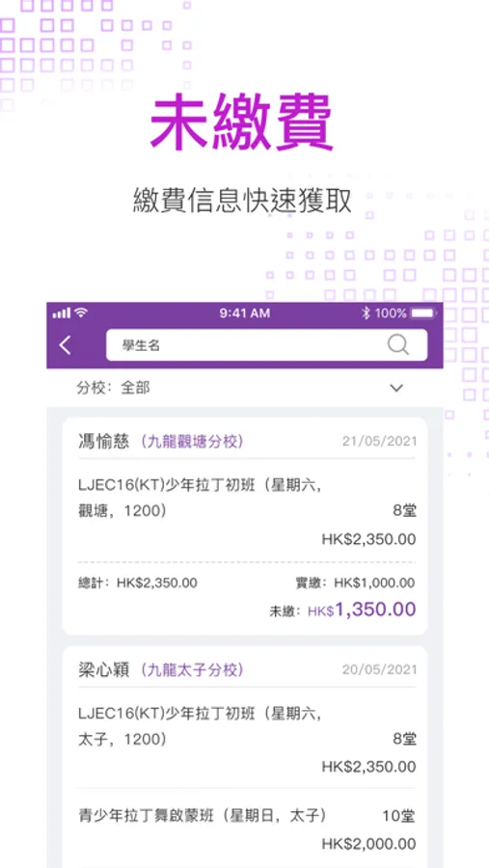
Task: Tap the 9:41 AM clock in status bar
Action: (x=244, y=313)
